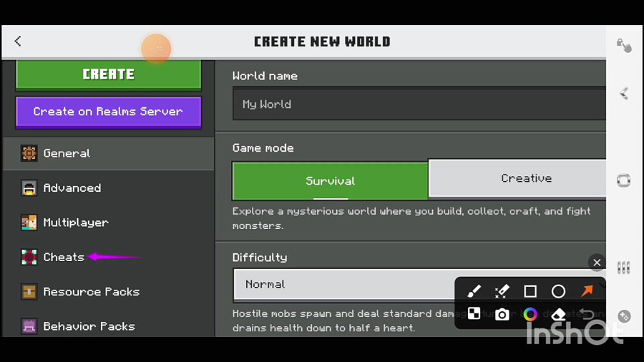The height and width of the screenshot is (362, 644).
Task: Click the 'Game mode' label
Action: (263, 148)
